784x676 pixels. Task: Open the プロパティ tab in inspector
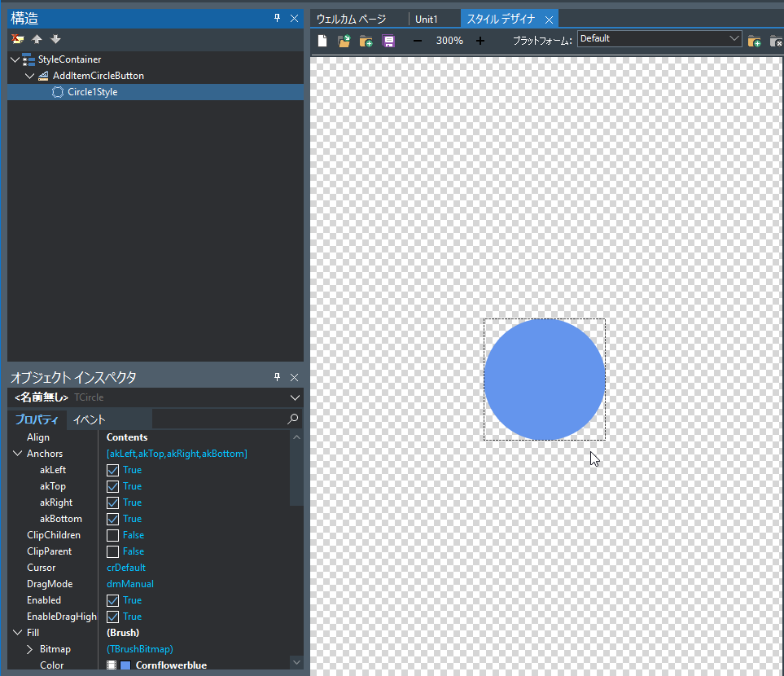pos(37,419)
